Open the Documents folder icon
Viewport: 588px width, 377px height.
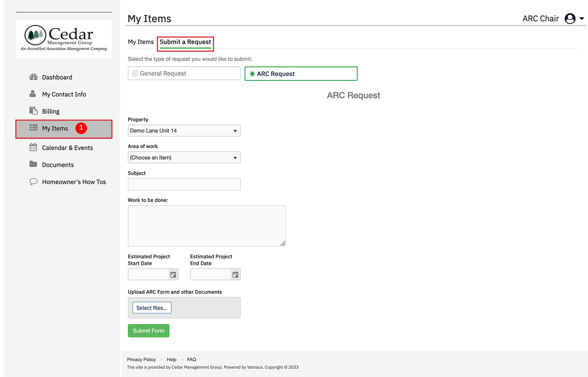point(33,164)
